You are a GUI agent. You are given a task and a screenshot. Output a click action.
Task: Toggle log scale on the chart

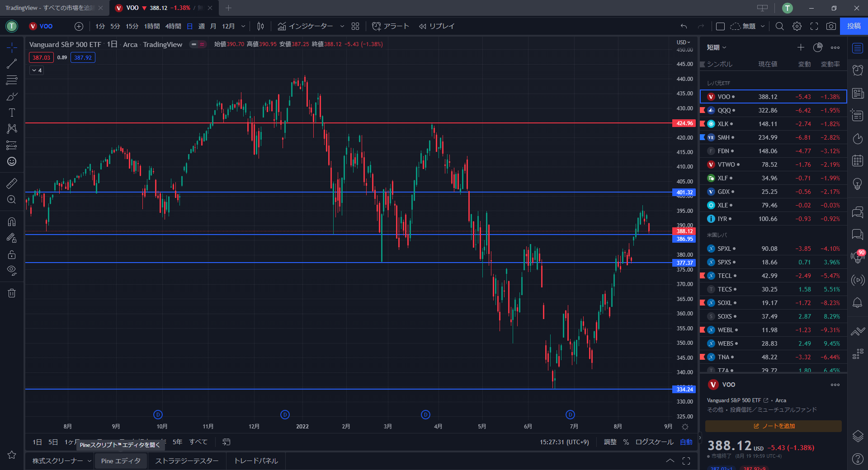(x=654, y=442)
